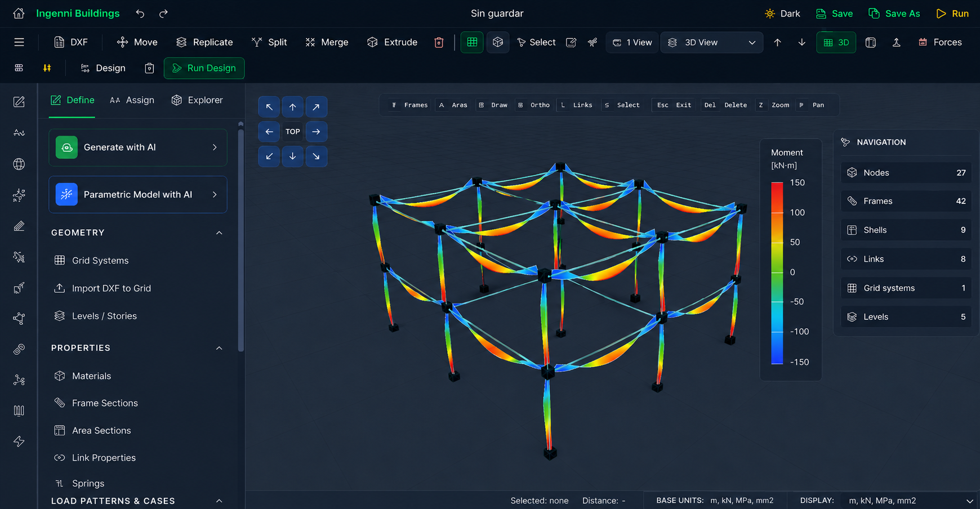Activate Frames draw shortcut

[x=410, y=105]
